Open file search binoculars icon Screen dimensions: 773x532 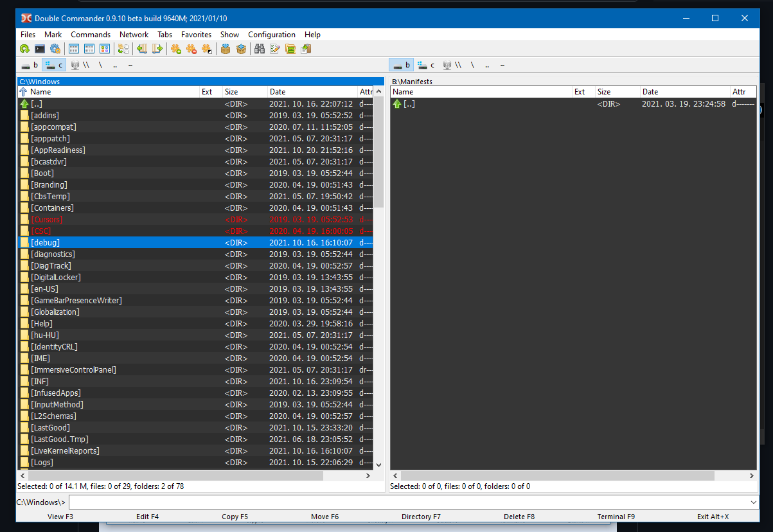(260, 49)
